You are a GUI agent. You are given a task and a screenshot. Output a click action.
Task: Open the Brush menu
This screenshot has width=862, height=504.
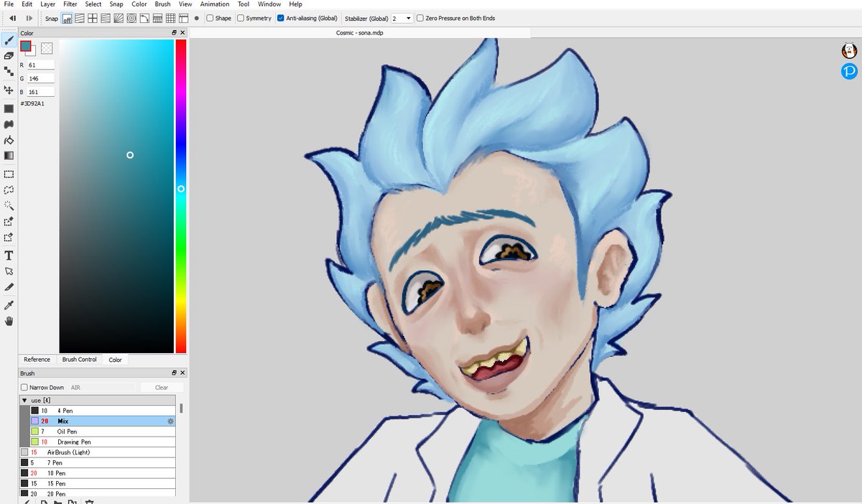[162, 4]
